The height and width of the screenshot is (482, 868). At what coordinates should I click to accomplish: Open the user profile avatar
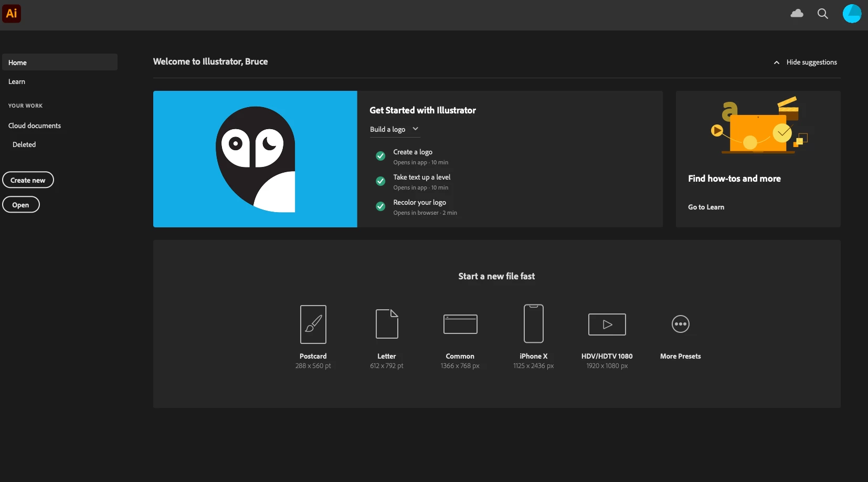pyautogui.click(x=852, y=14)
